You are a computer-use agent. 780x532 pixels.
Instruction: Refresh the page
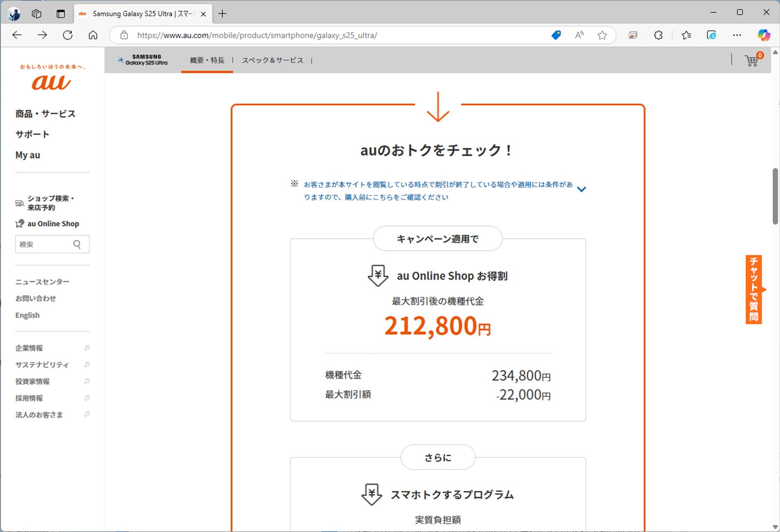(x=67, y=35)
